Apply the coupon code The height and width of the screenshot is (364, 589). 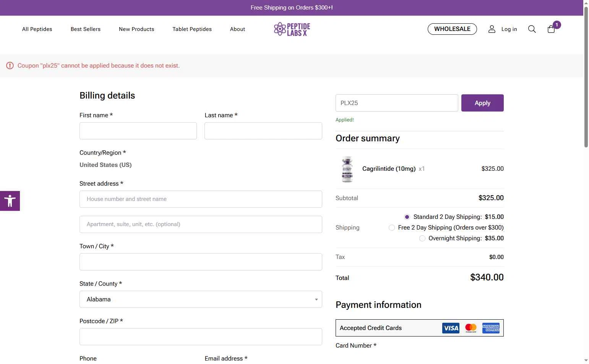(x=482, y=103)
